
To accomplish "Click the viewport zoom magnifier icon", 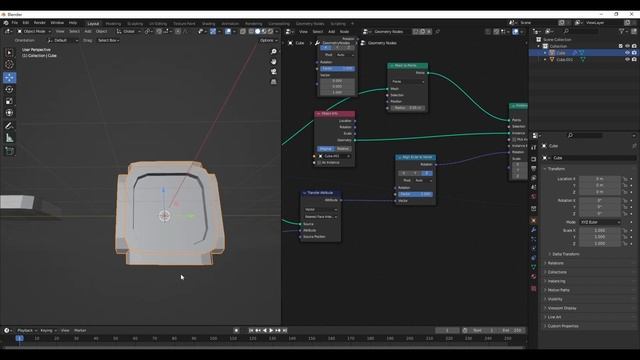I will (x=273, y=51).
